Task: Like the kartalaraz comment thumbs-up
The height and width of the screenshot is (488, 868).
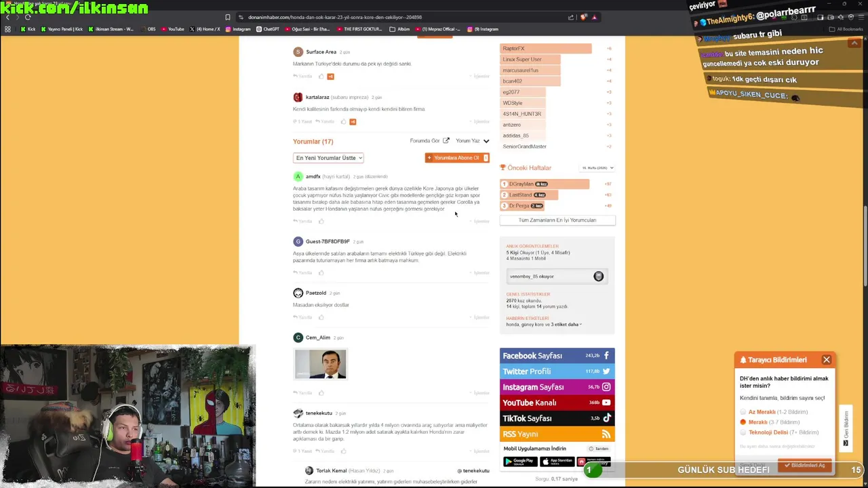Action: pos(344,121)
